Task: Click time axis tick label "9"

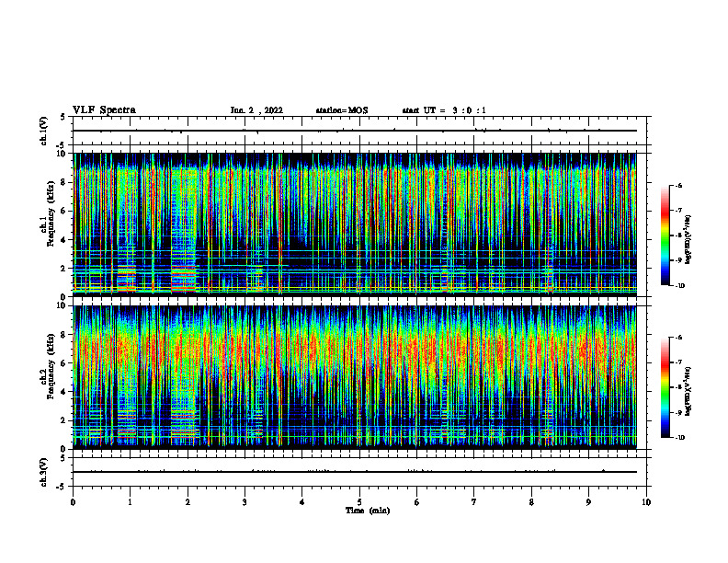Action: 588,502
